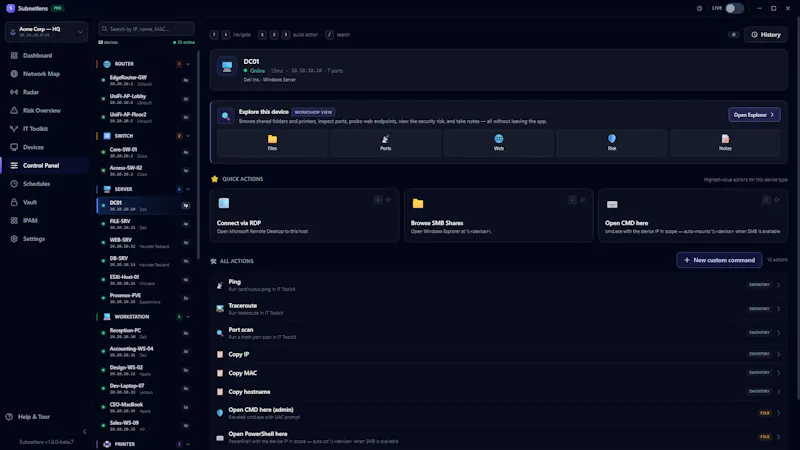Select EdgeRouter-GW in device list
Screen dimensions: 800x450
[x=145, y=80]
